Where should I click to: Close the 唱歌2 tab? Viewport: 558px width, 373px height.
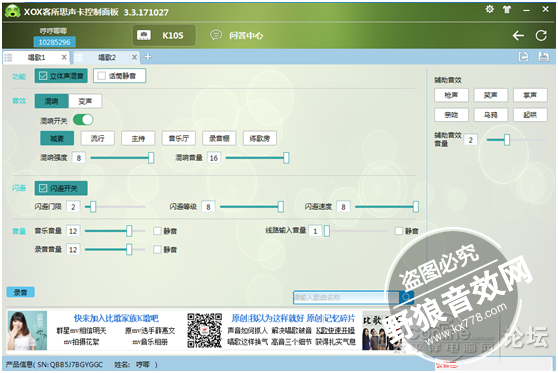coord(135,57)
